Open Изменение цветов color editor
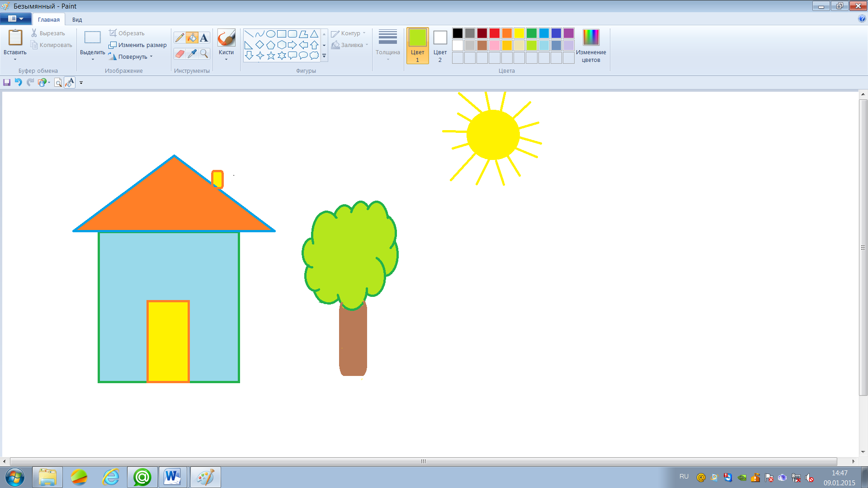868x488 pixels. tap(591, 46)
